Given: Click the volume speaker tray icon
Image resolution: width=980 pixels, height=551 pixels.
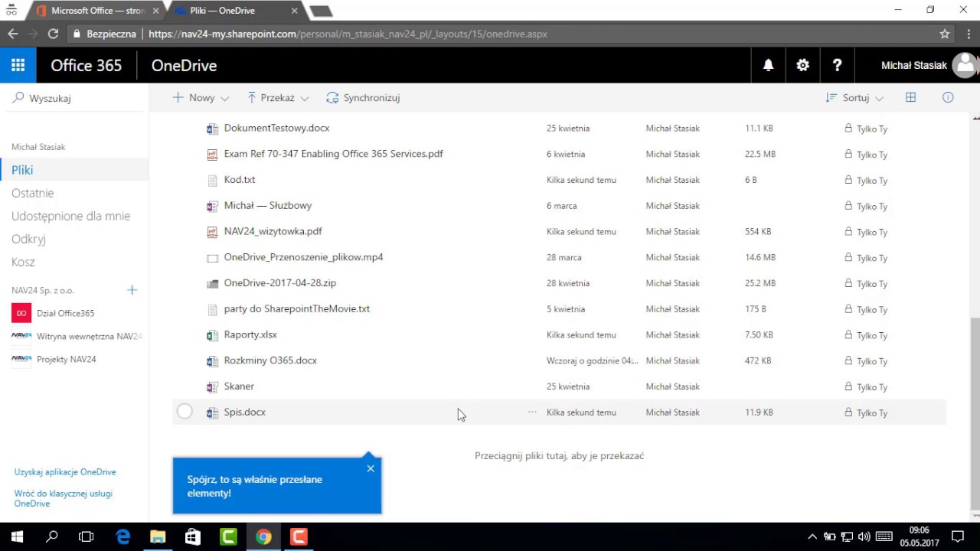Looking at the screenshot, I should pos(864,536).
